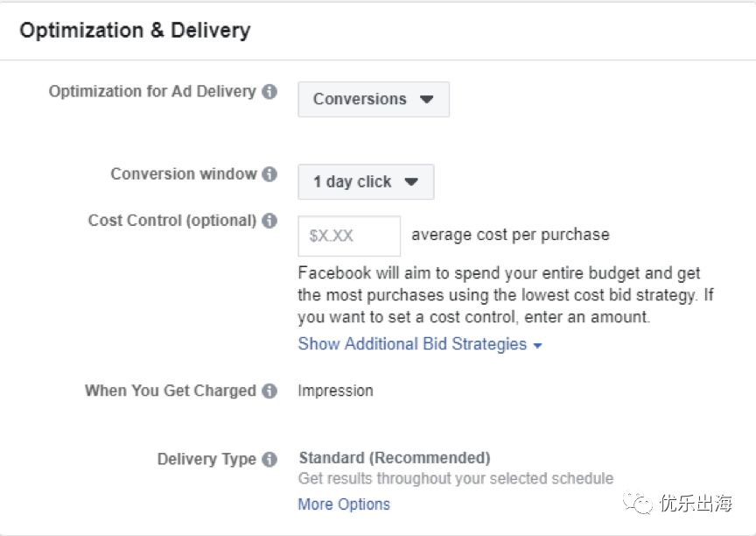
Task: Click the When You Get Charged label
Action: coord(171,391)
